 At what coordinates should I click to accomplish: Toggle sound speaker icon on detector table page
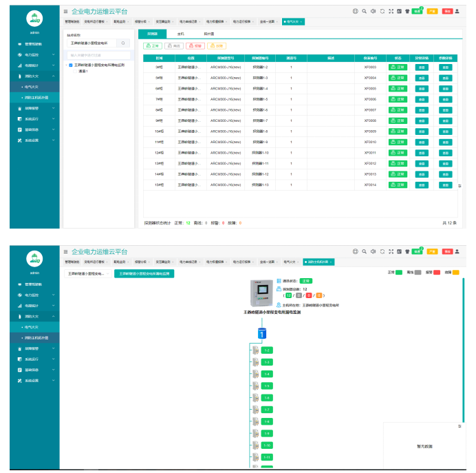coord(373,11)
